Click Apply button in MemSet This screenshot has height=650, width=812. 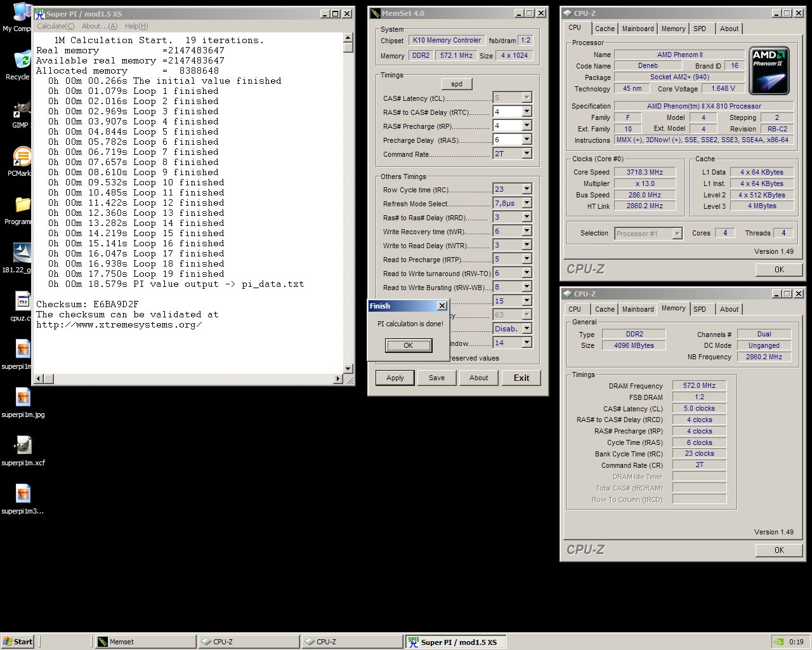pyautogui.click(x=395, y=378)
